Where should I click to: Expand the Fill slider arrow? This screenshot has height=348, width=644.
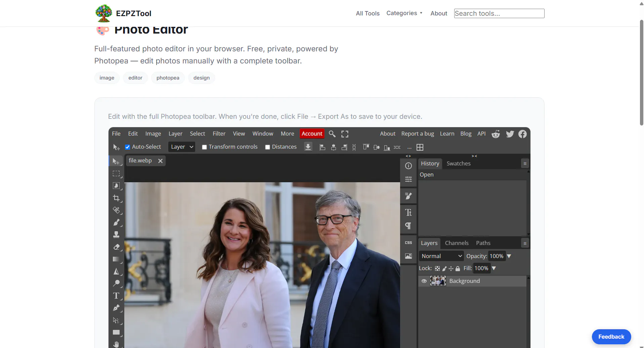point(494,268)
